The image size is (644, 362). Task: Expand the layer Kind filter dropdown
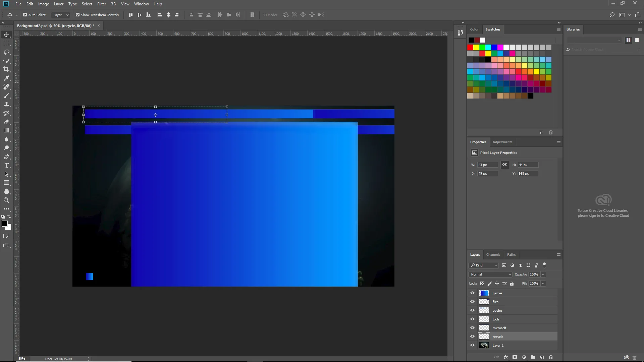[x=484, y=265]
